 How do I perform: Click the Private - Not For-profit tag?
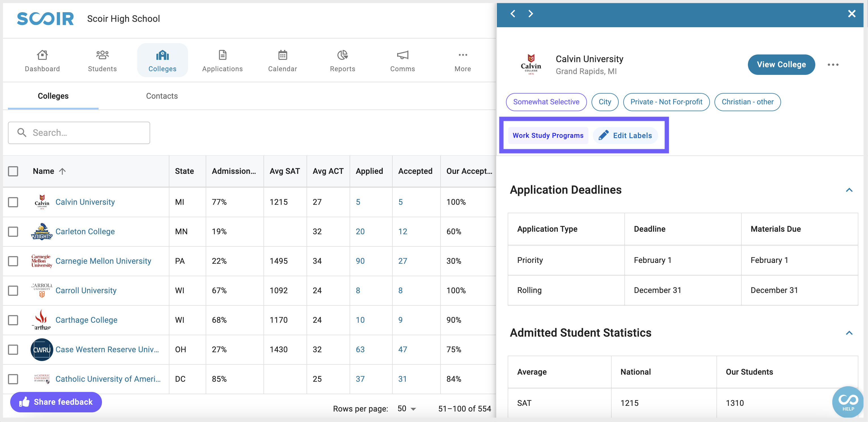(666, 102)
